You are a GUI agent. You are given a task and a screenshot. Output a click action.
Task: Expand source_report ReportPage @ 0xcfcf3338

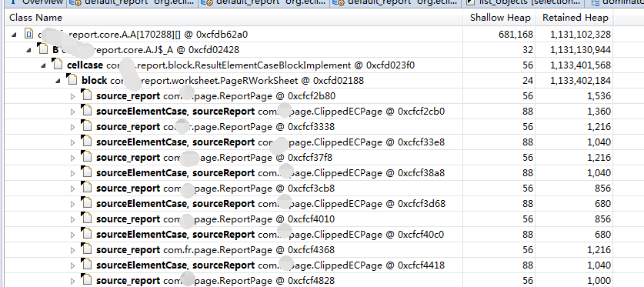[72, 127]
